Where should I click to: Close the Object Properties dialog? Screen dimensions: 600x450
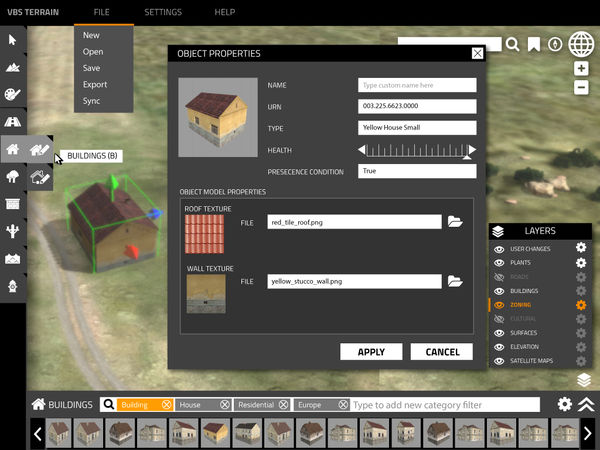[477, 53]
